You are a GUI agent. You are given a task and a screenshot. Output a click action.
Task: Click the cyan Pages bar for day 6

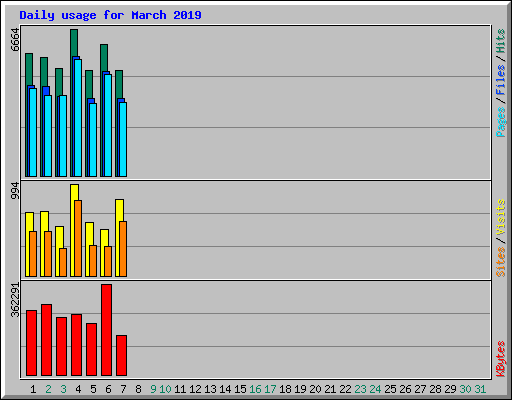point(108,125)
